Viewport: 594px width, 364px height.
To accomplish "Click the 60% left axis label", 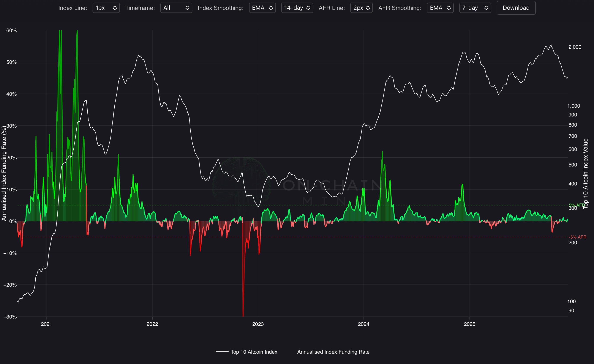I will pos(11,30).
